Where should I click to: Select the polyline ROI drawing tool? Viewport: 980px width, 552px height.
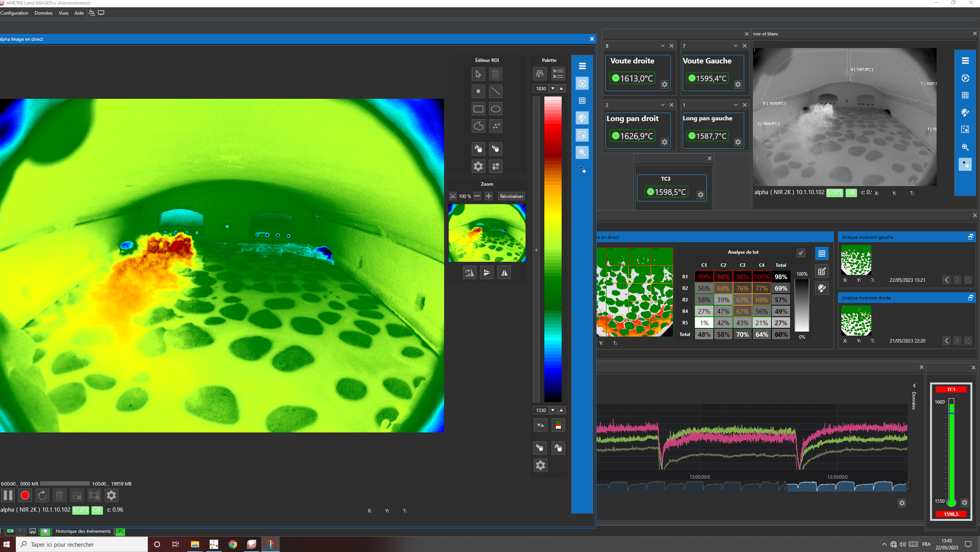[x=496, y=126]
